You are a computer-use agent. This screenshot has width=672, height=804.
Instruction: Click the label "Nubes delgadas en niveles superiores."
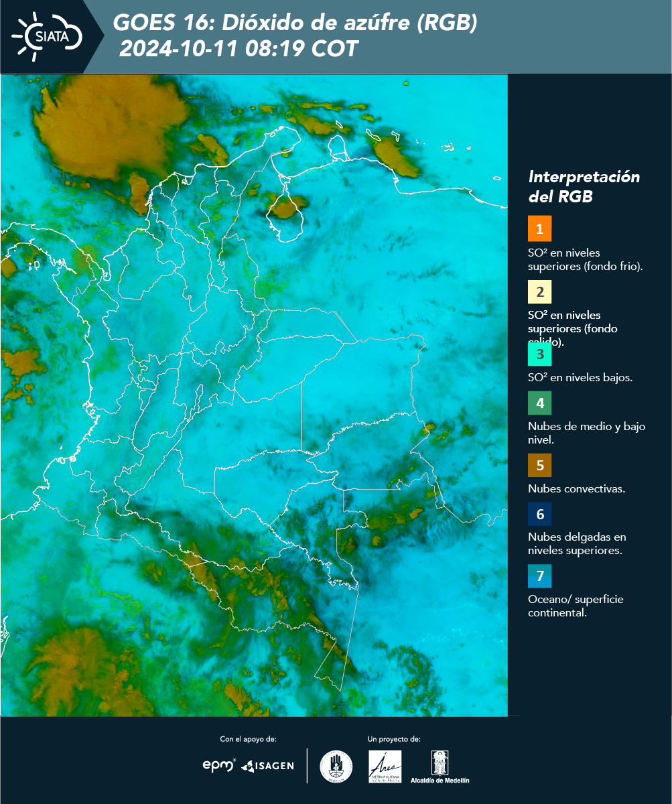[577, 543]
